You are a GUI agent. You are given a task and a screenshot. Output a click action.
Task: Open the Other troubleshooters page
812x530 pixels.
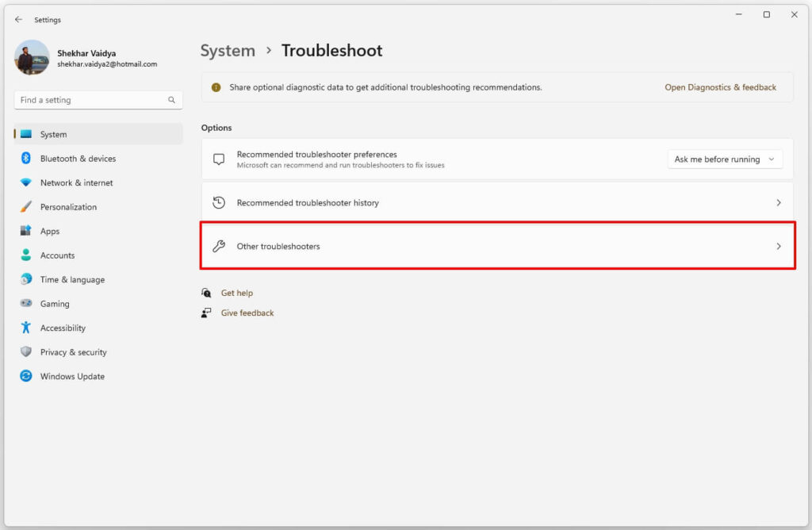click(x=498, y=246)
